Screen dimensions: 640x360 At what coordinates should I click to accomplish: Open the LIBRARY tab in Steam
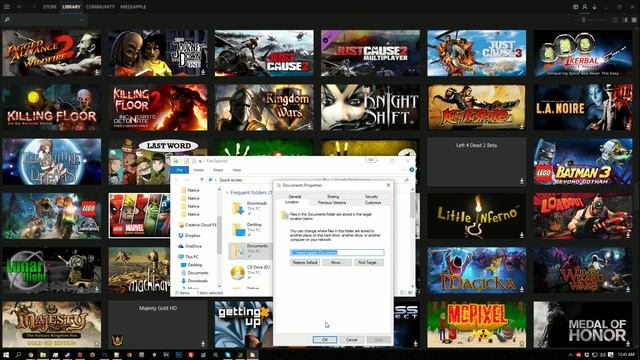(71, 7)
